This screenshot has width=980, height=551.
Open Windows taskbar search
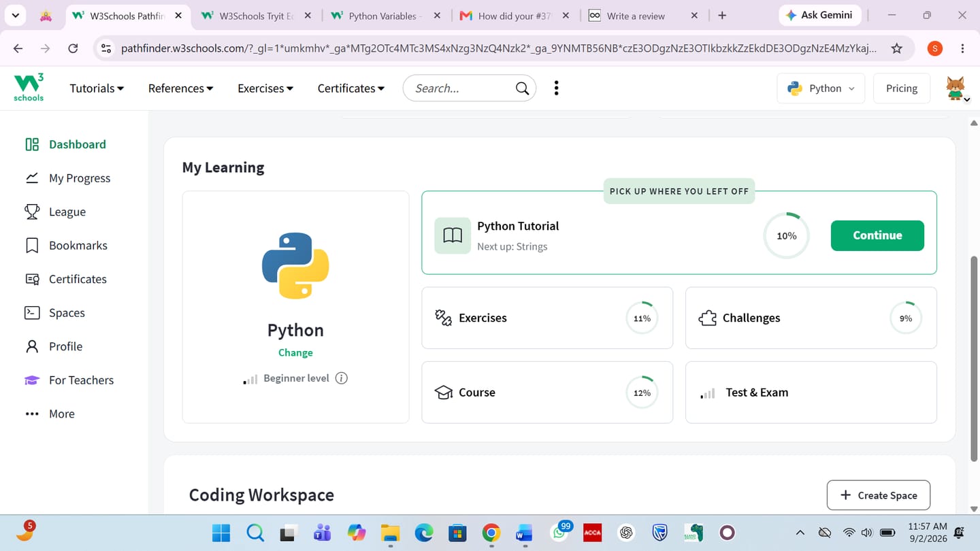click(x=255, y=533)
